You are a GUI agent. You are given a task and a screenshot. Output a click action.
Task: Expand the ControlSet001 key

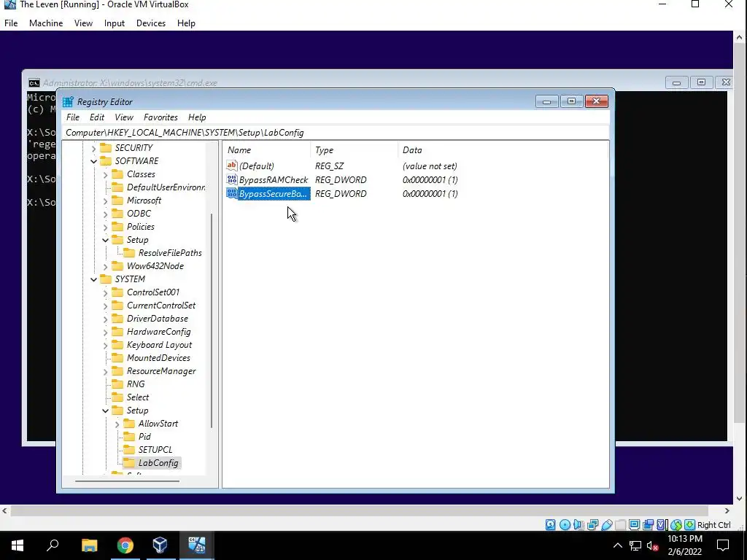pyautogui.click(x=105, y=293)
